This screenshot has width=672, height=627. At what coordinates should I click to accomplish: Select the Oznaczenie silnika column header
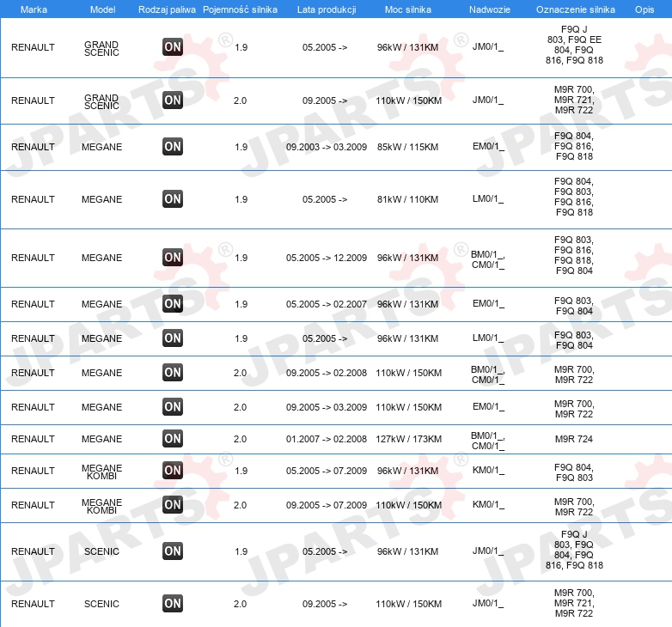[576, 9]
